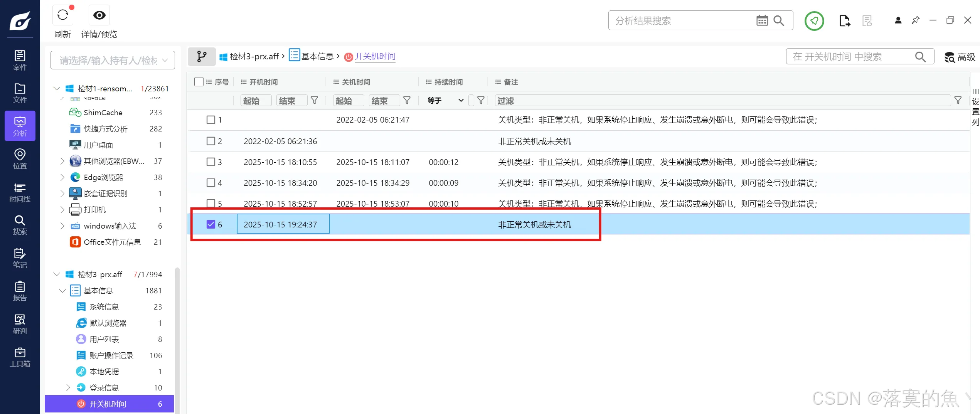
Task: Toggle the select-all checkbox in table header
Action: pyautogui.click(x=199, y=82)
